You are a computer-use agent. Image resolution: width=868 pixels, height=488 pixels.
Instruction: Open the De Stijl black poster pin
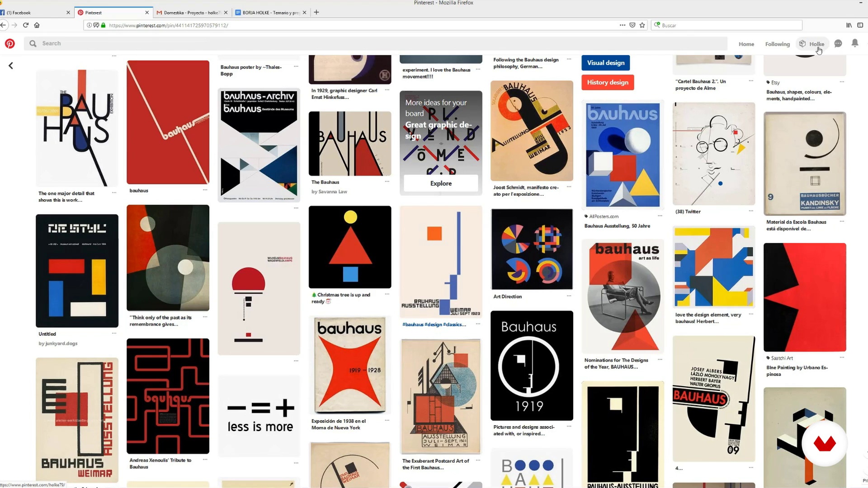coord(77,271)
